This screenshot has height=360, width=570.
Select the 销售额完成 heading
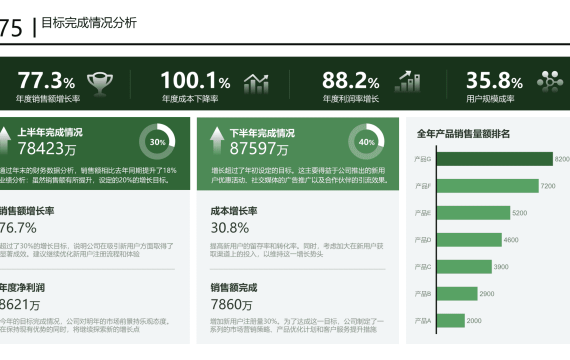click(x=234, y=288)
